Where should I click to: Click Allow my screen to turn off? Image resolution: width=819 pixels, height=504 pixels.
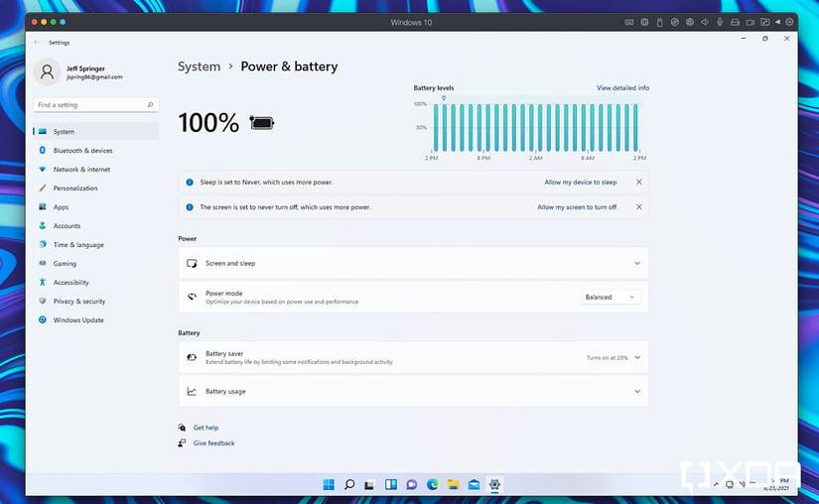[x=577, y=207]
